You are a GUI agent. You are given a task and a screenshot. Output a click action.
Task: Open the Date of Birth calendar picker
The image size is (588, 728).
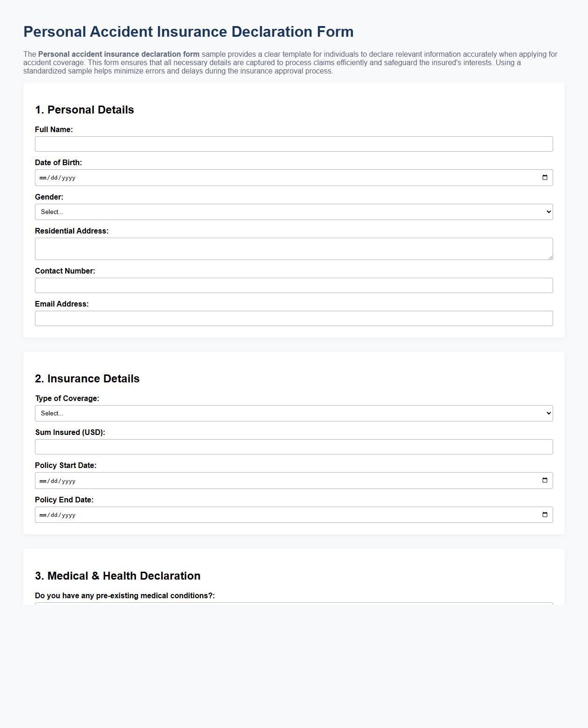[545, 177]
